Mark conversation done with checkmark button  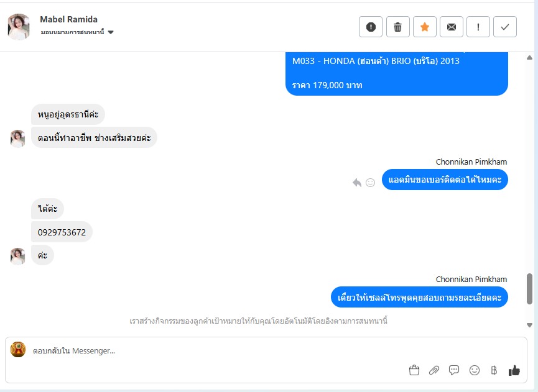coord(505,27)
